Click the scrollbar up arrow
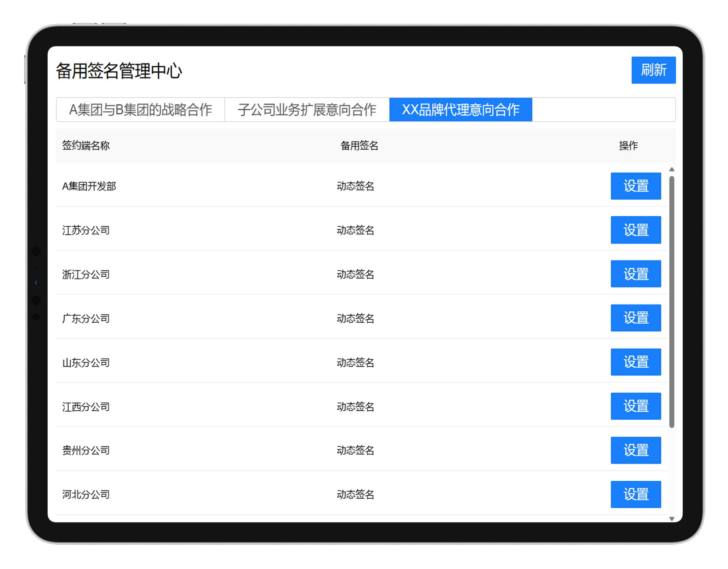The width and height of the screenshot is (728, 569). coord(672,169)
